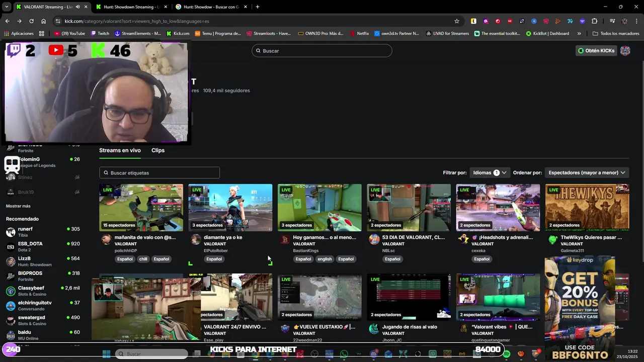Click Obtén KICKs button
The width and height of the screenshot is (644, 362).
pos(596,51)
